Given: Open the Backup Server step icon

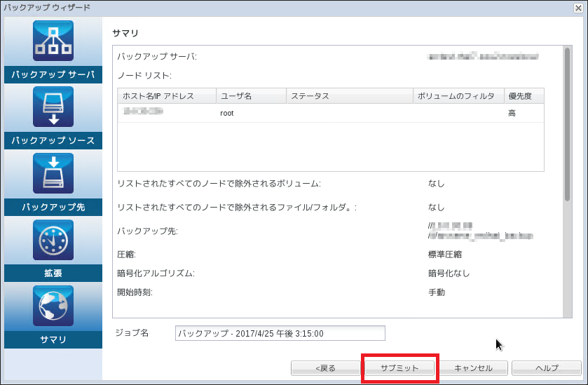Looking at the screenshot, I should tap(53, 41).
